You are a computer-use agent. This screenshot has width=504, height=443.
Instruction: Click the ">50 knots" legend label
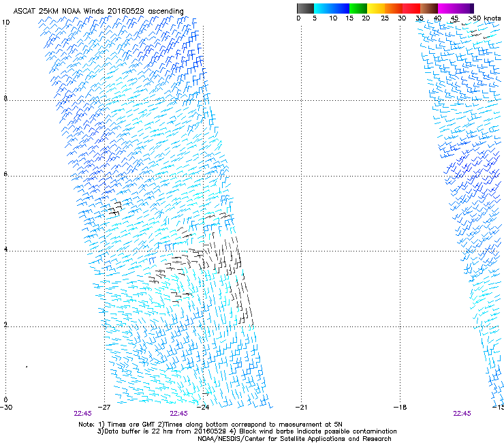(484, 18)
